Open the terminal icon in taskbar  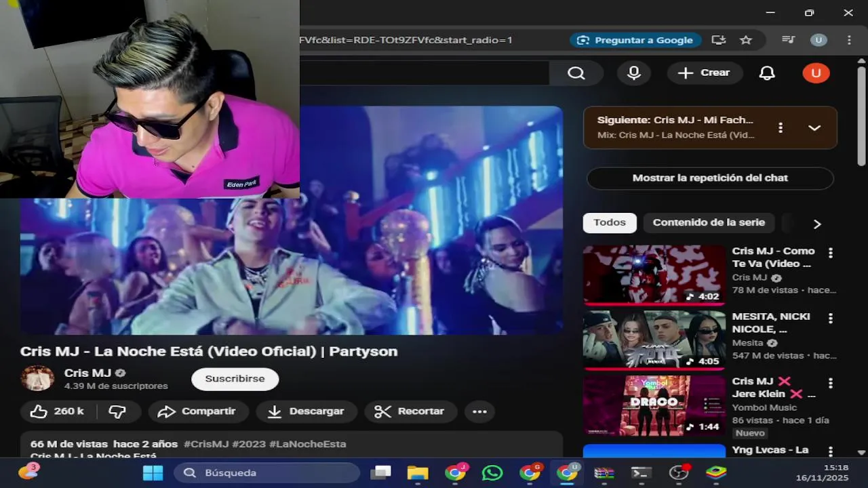click(x=641, y=472)
